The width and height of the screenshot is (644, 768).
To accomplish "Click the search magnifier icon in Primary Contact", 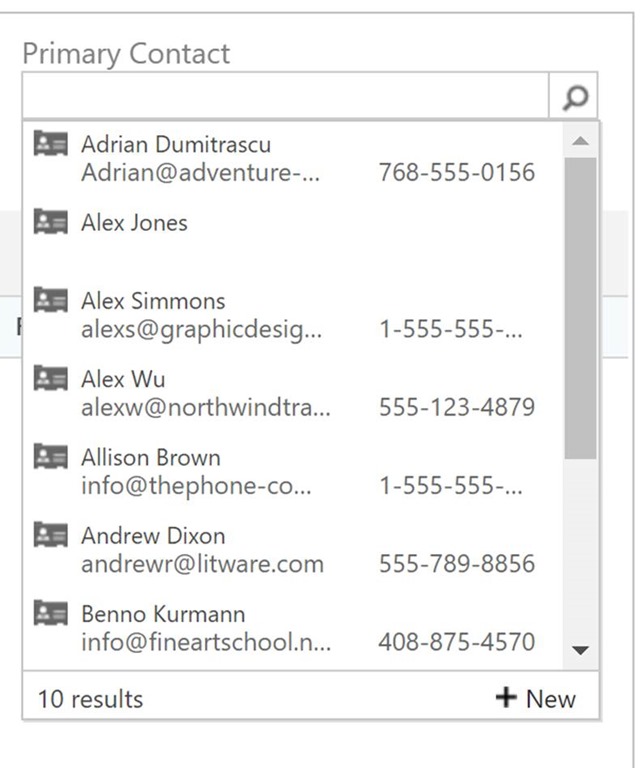I will pyautogui.click(x=575, y=97).
